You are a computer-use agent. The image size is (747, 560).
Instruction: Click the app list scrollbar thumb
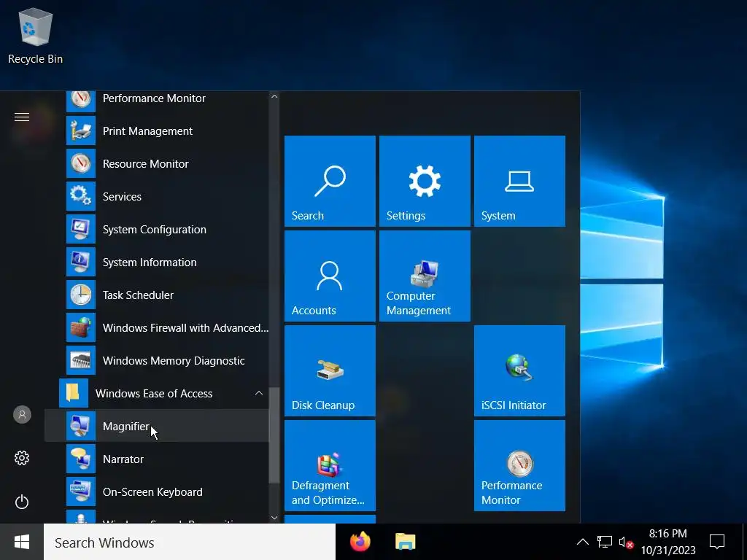tap(274, 435)
